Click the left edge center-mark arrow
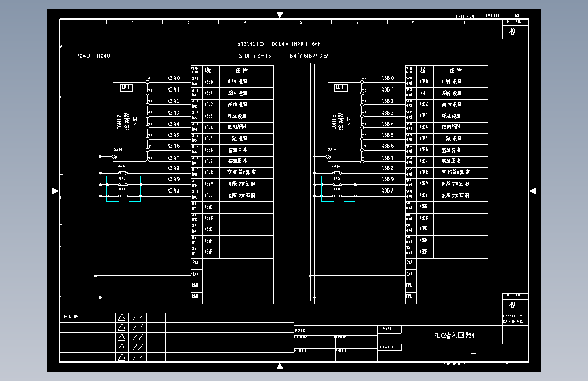This screenshot has width=588, height=381. (55, 191)
